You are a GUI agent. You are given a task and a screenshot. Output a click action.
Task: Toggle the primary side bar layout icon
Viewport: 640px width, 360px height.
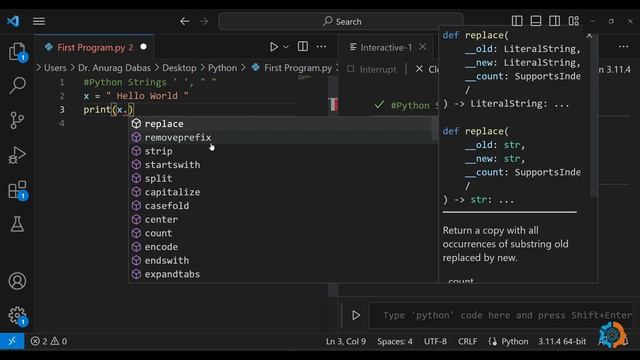coord(517,21)
